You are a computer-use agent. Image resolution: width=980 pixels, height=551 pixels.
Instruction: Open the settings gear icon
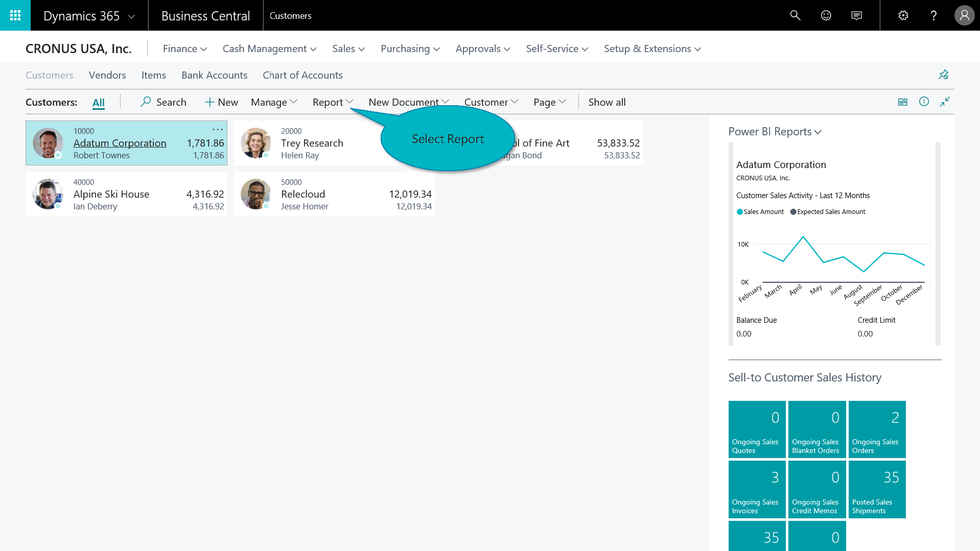[903, 15]
